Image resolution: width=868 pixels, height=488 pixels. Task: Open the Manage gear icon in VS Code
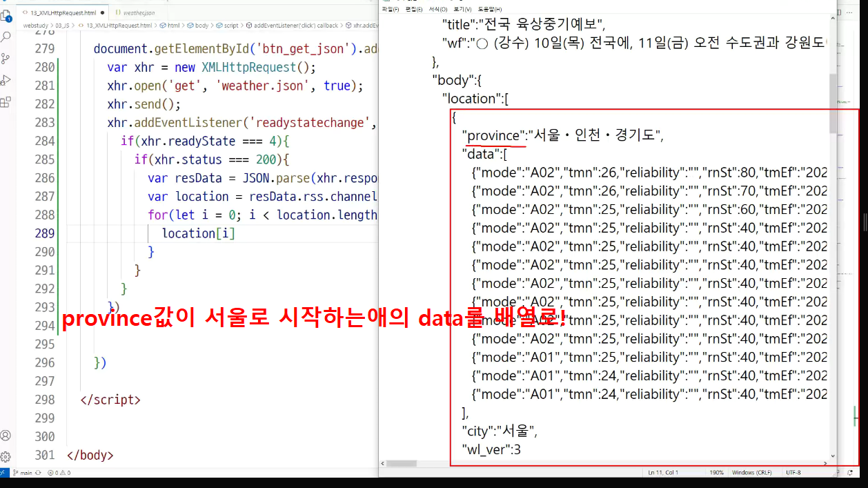point(6,457)
